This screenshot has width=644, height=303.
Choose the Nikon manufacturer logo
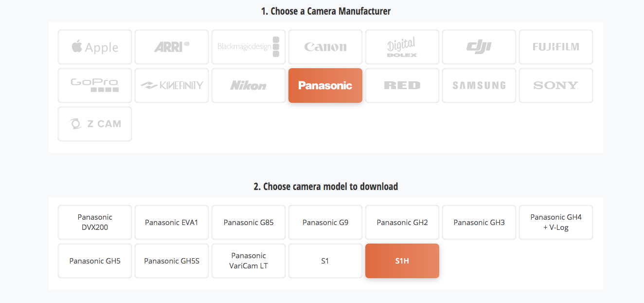(248, 85)
